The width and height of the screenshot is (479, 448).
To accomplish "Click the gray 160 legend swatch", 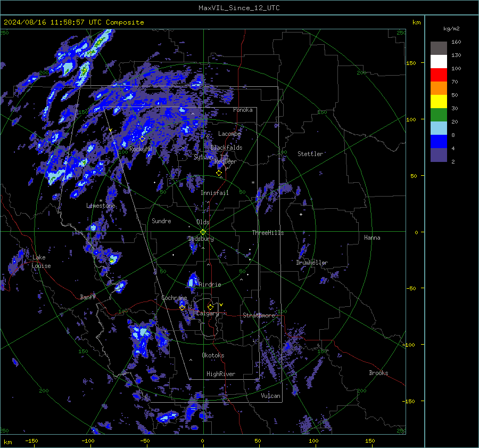I will (x=439, y=48).
